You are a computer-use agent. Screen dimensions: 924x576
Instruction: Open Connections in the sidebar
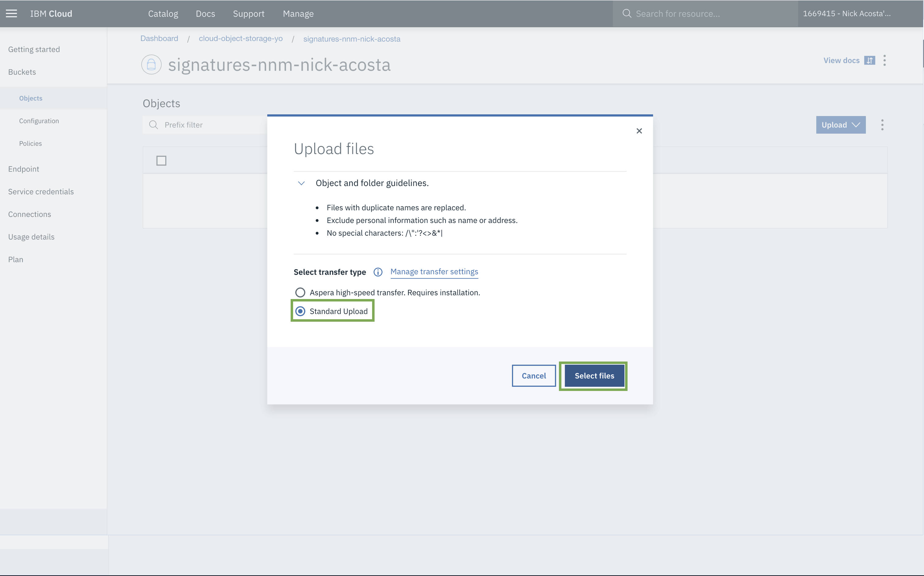[29, 214]
